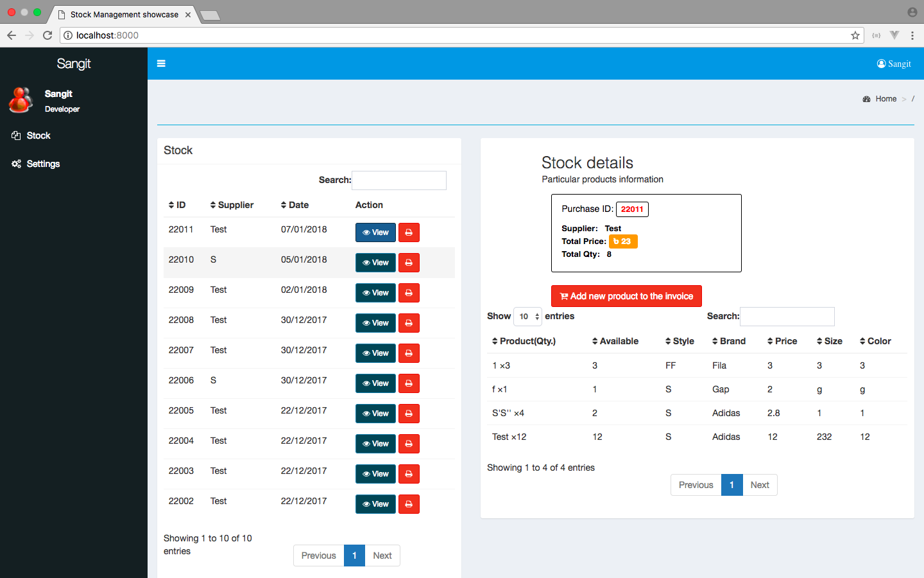Print stock entry 22011 with red printer icon

coord(409,232)
